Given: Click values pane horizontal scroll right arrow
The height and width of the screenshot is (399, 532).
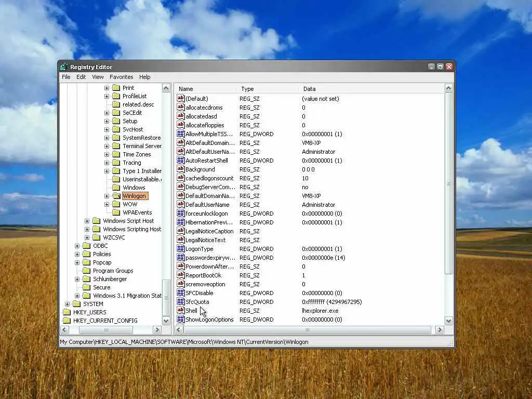Looking at the screenshot, I should [x=440, y=330].
